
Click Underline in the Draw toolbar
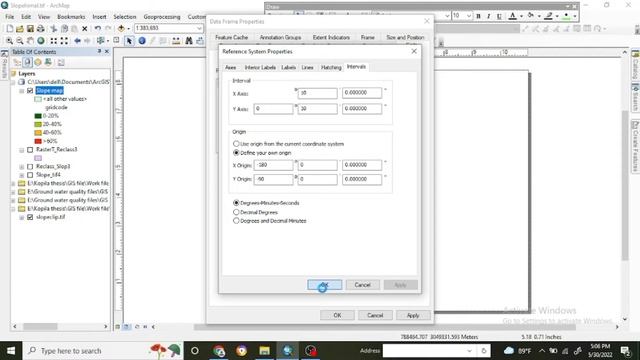pyautogui.click(x=499, y=16)
